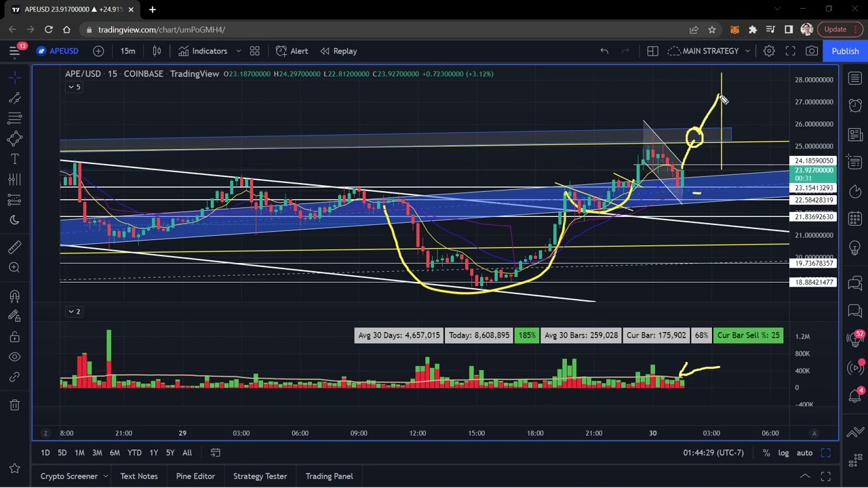
Task: Toggle lock all drawing tools
Action: tap(14, 337)
